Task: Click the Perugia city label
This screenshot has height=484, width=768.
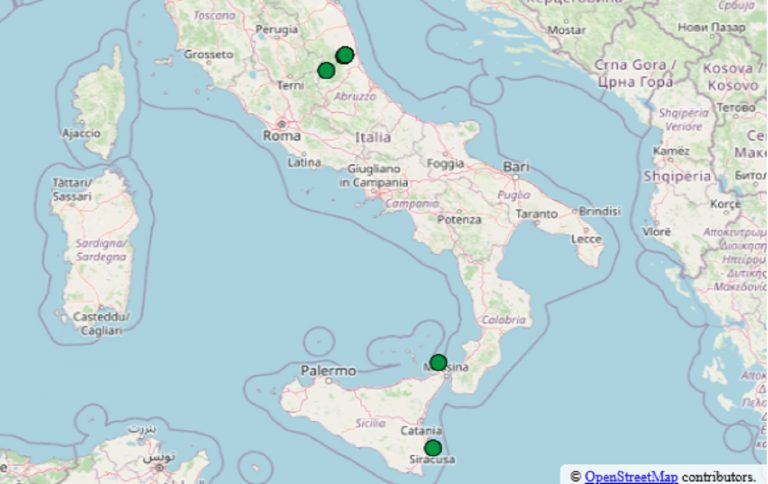Action: pyautogui.click(x=277, y=30)
